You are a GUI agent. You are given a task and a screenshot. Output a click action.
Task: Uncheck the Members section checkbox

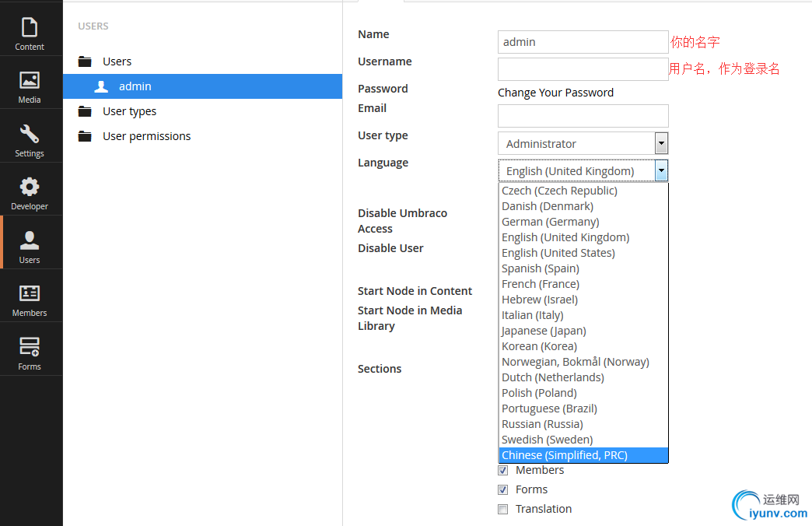(x=502, y=470)
